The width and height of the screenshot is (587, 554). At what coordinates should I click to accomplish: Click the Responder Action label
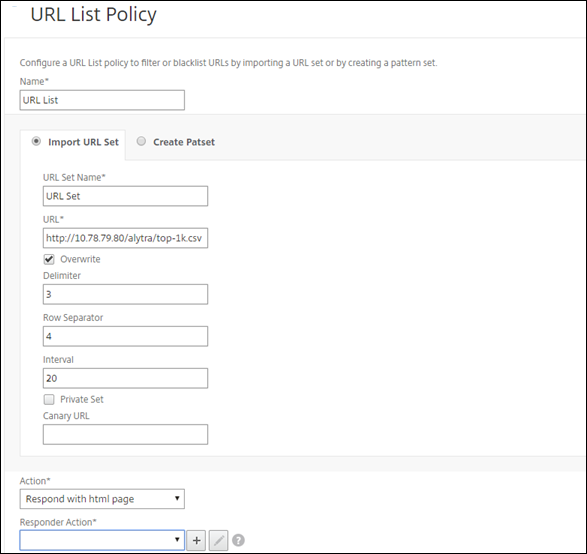(x=58, y=522)
